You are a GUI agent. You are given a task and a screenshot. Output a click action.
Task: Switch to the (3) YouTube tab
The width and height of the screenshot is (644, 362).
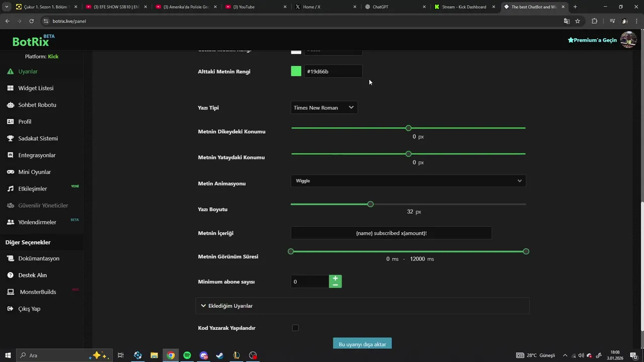pyautogui.click(x=257, y=7)
